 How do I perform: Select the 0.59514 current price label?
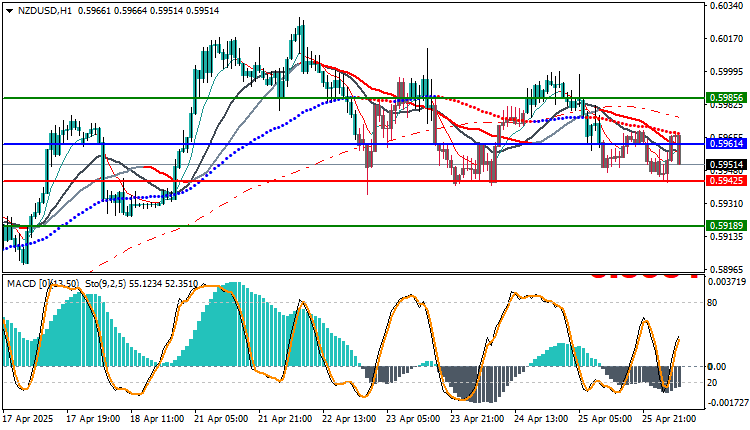point(727,165)
